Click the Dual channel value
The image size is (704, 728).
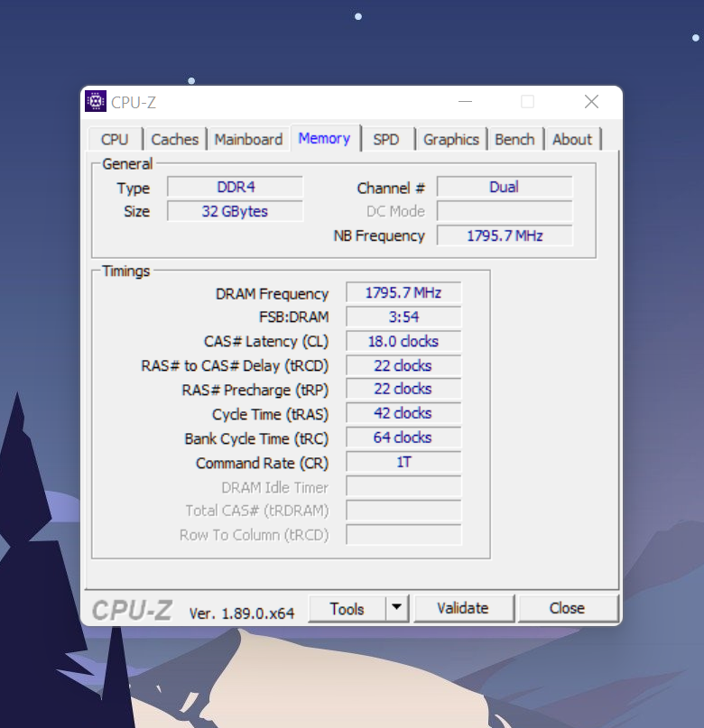coord(505,187)
